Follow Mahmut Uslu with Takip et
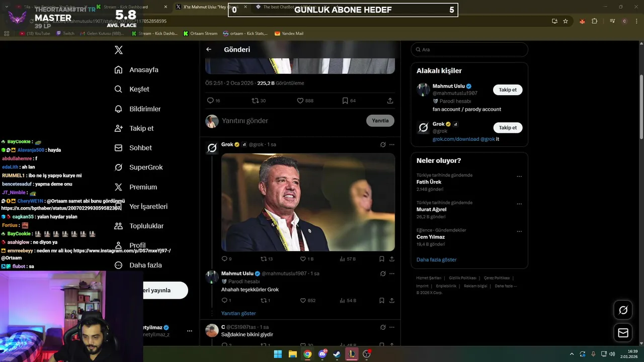Image resolution: width=644 pixels, height=362 pixels. [508, 90]
